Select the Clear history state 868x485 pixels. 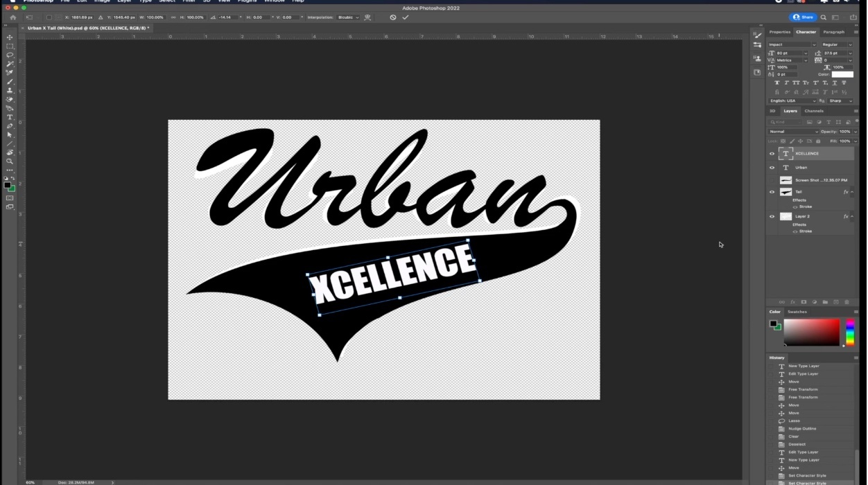(x=793, y=436)
